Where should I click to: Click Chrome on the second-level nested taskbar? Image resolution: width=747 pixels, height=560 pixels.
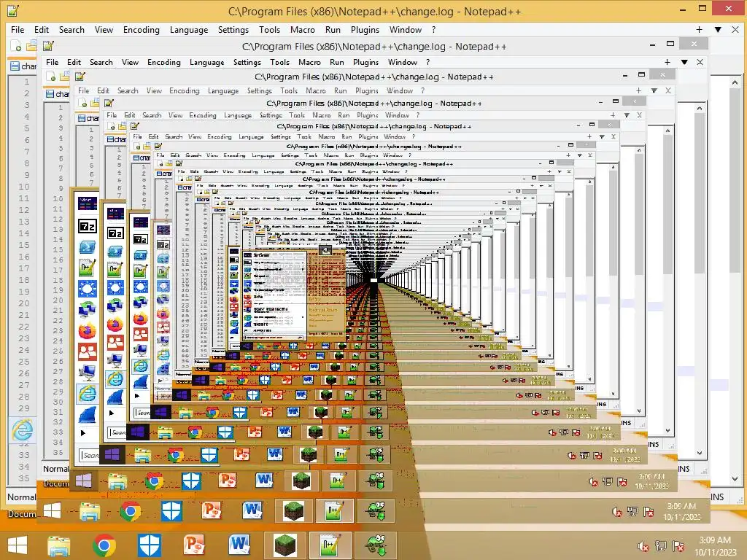click(x=131, y=511)
